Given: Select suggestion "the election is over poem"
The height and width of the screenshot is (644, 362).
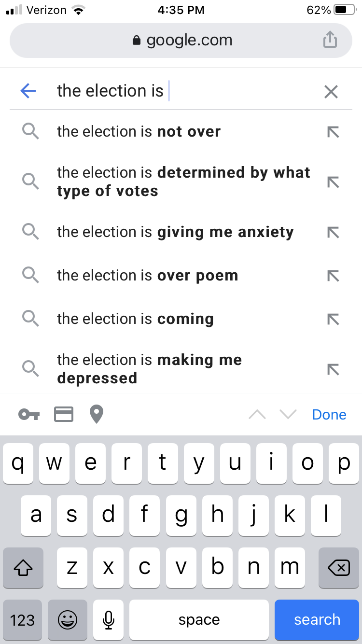Looking at the screenshot, I should [147, 276].
